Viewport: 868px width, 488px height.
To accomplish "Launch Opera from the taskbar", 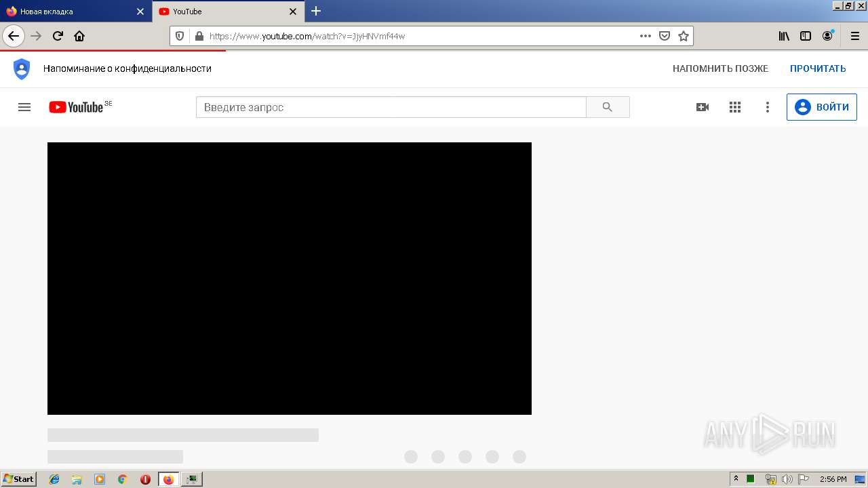I will coord(145,479).
